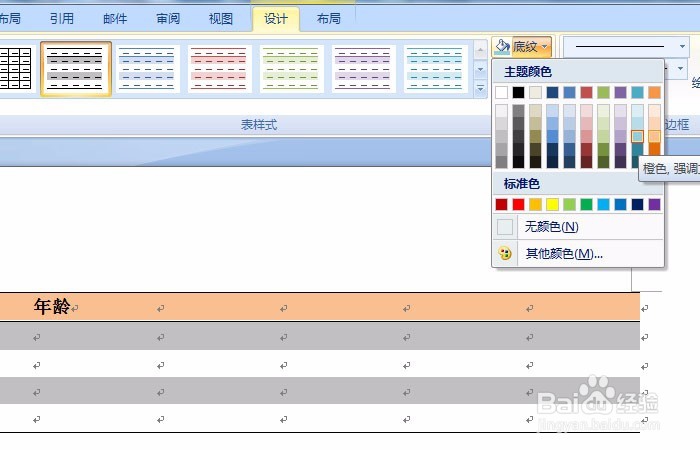The image size is (700, 450).
Task: Click table styles gallery up arrow
Action: pyautogui.click(x=480, y=50)
